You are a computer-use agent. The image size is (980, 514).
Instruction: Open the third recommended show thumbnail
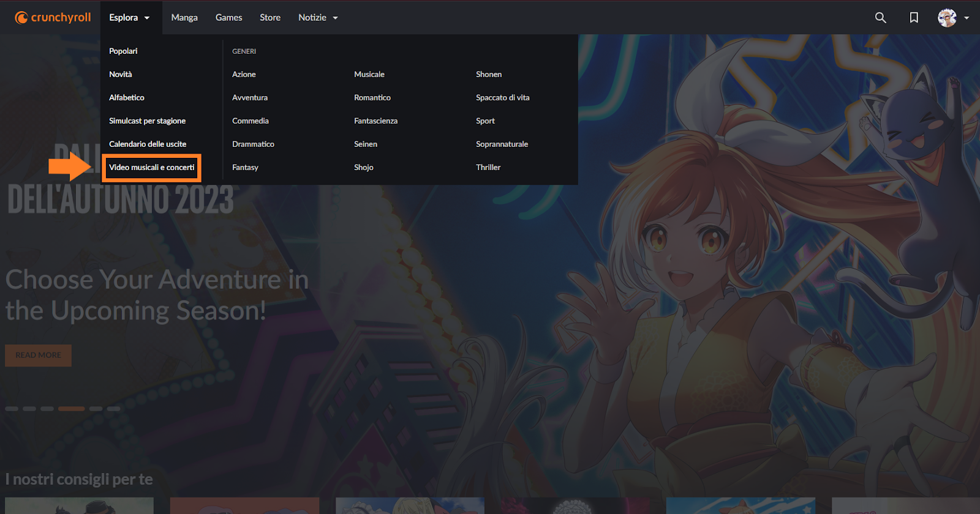click(x=410, y=505)
